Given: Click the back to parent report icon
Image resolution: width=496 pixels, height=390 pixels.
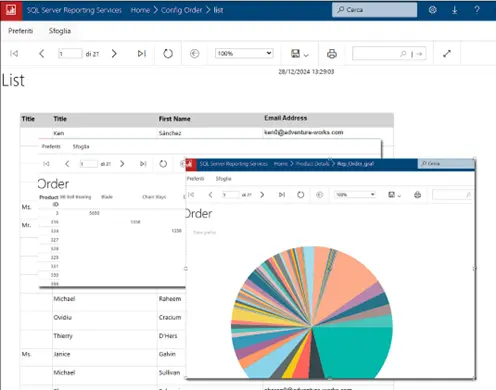Looking at the screenshot, I should 195,54.
